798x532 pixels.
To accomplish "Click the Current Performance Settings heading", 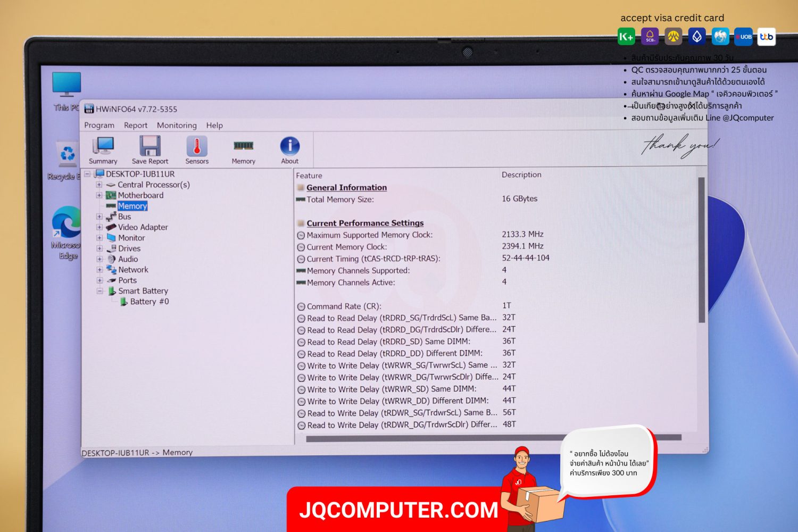I will 365,223.
